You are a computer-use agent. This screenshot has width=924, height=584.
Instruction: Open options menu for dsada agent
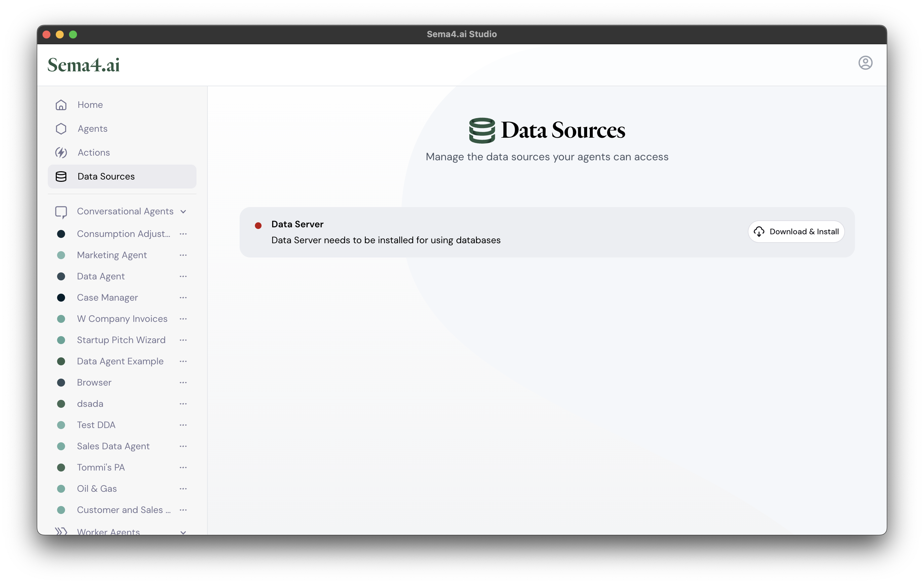point(183,404)
